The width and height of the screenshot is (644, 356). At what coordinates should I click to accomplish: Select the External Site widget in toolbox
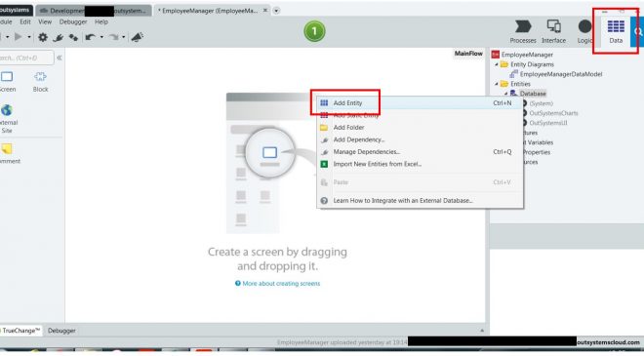7,119
